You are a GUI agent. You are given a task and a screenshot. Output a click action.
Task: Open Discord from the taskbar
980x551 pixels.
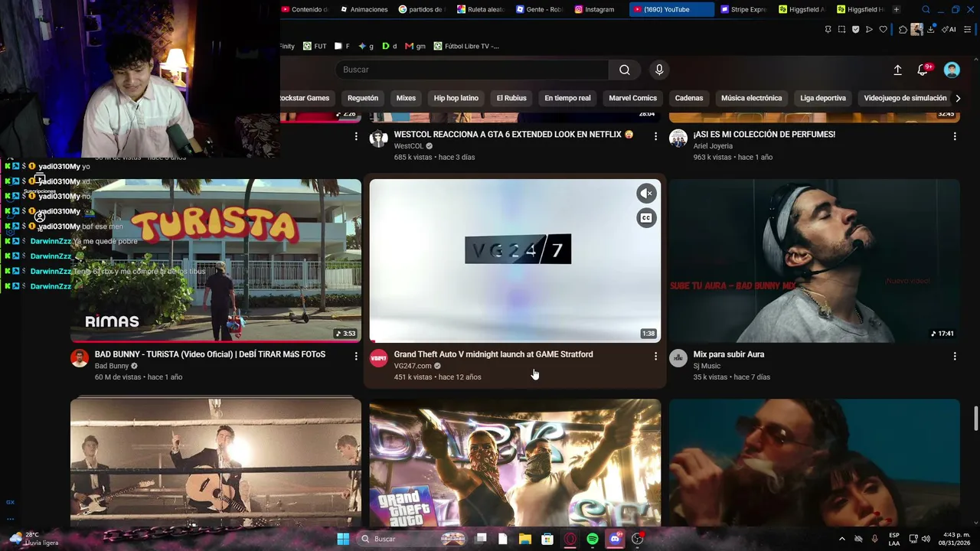pos(614,539)
